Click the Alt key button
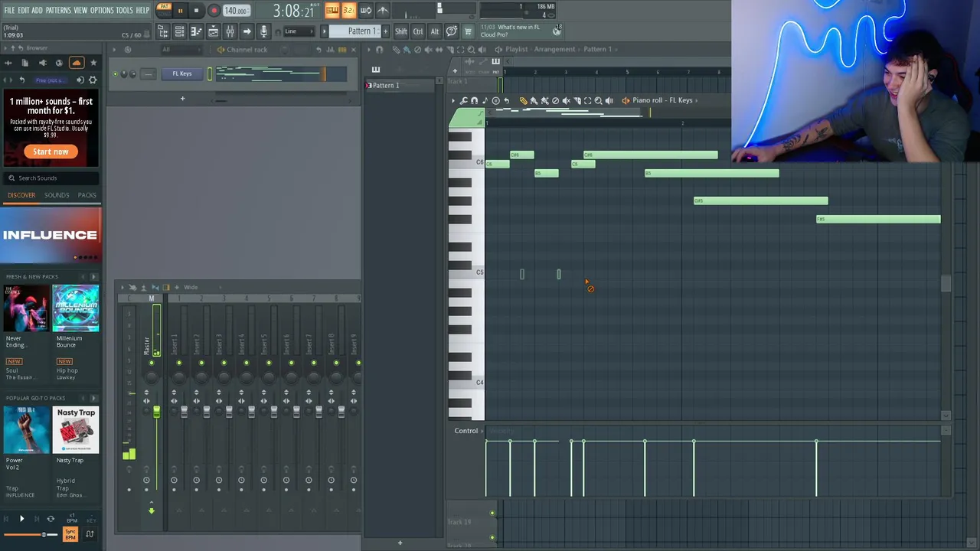The image size is (980, 551). click(x=434, y=31)
